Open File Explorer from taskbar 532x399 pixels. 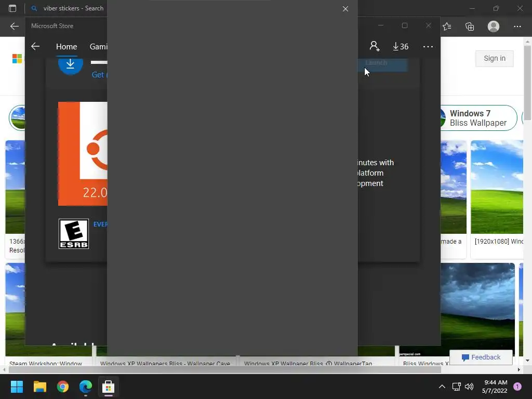coord(39,387)
